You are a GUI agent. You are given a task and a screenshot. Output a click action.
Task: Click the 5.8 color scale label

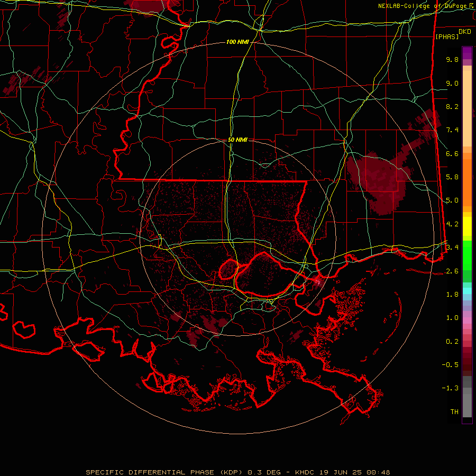point(452,177)
